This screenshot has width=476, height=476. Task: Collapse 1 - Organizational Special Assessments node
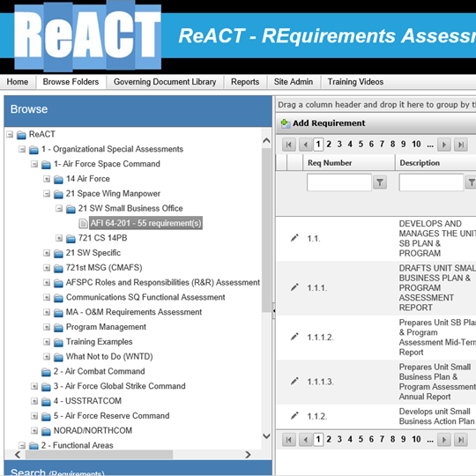tap(22, 149)
